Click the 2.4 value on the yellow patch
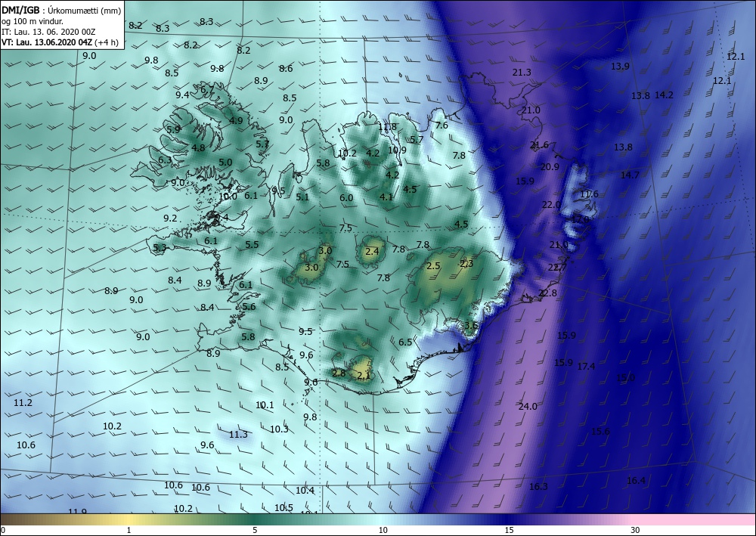 372,251
